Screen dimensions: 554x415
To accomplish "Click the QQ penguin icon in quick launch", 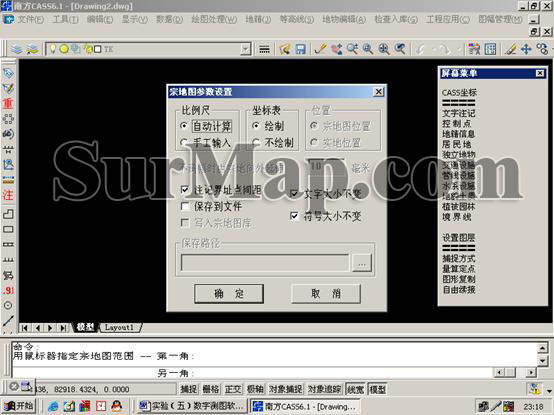I will pos(117,407).
